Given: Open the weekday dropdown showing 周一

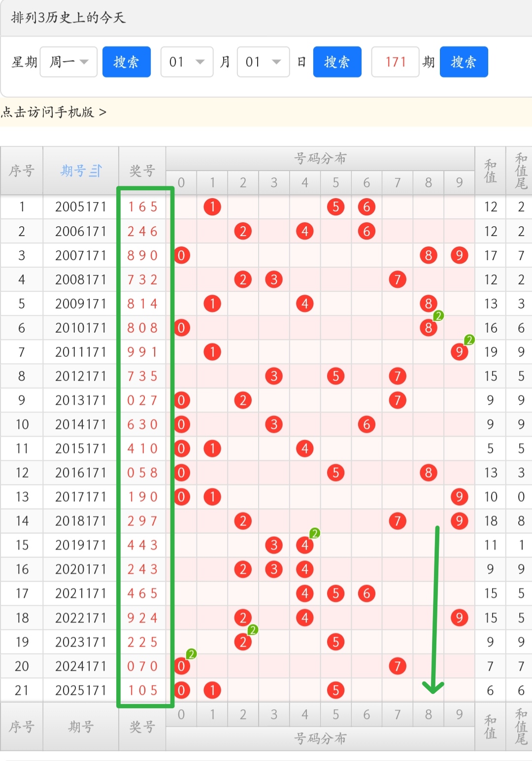Looking at the screenshot, I should click(x=68, y=62).
